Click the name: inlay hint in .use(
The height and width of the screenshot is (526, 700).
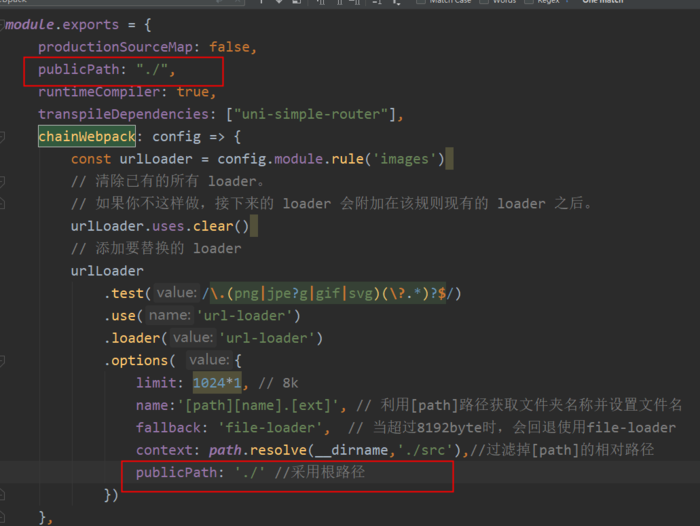pyautogui.click(x=170, y=316)
